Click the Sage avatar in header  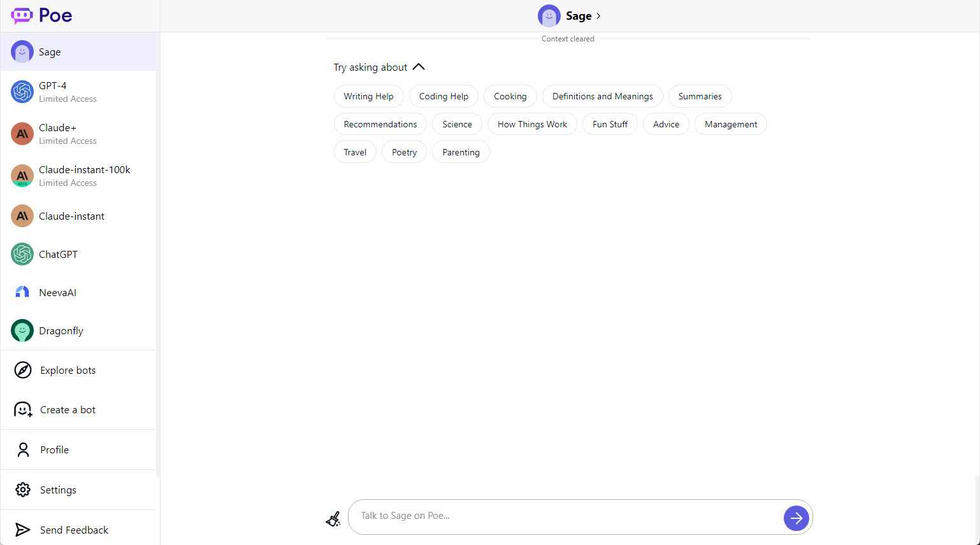click(x=549, y=16)
